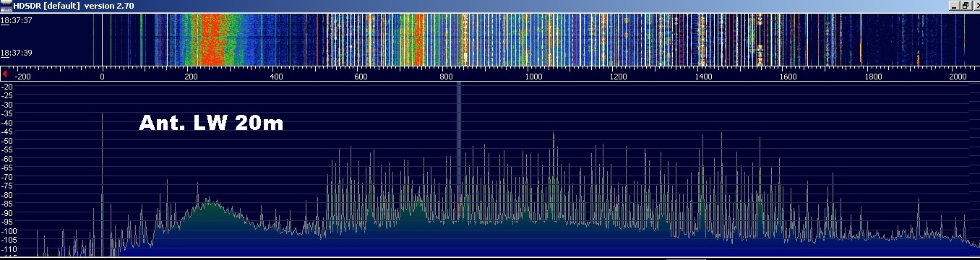The height and width of the screenshot is (260, 980).
Task: Click the 600 label on the frequency ruler
Action: (x=362, y=76)
